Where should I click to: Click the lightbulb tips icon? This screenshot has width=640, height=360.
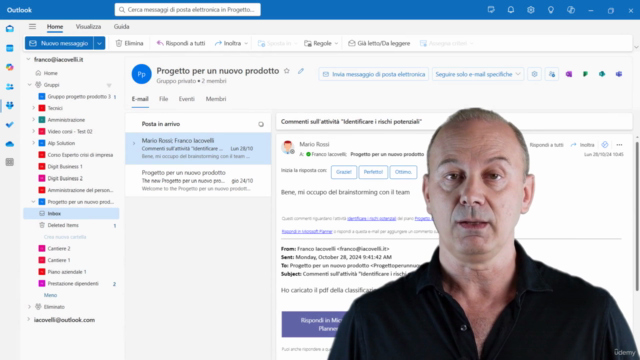click(551, 10)
